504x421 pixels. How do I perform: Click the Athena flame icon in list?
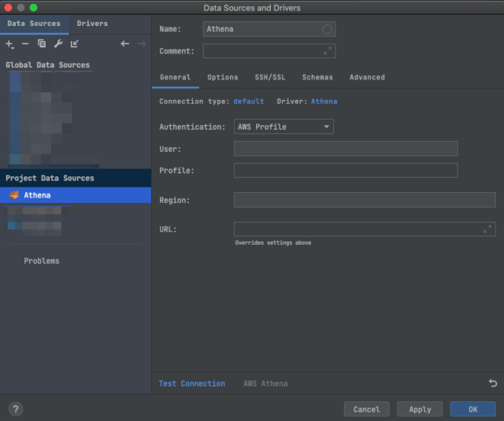[14, 194]
